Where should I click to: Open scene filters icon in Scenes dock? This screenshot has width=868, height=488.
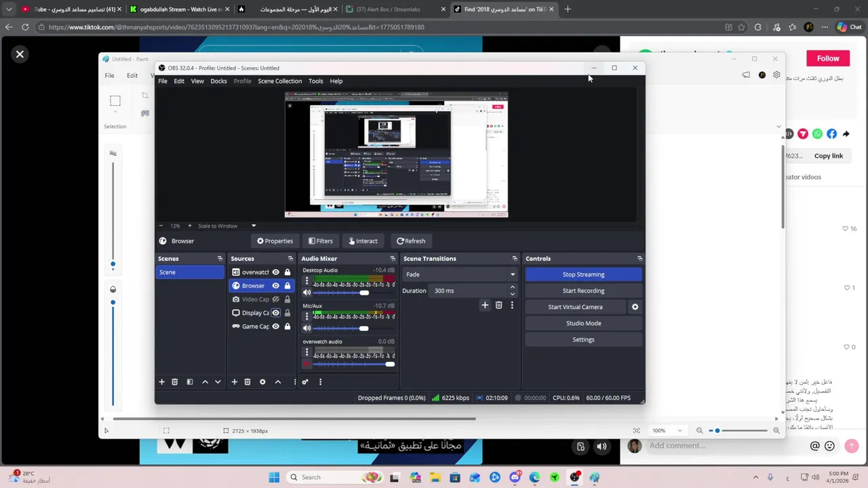[x=190, y=382]
